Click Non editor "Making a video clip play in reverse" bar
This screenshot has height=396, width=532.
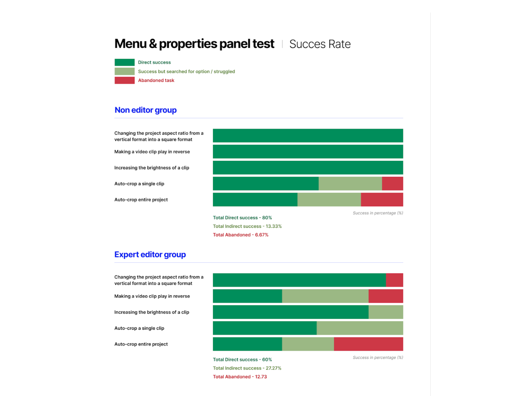308,152
